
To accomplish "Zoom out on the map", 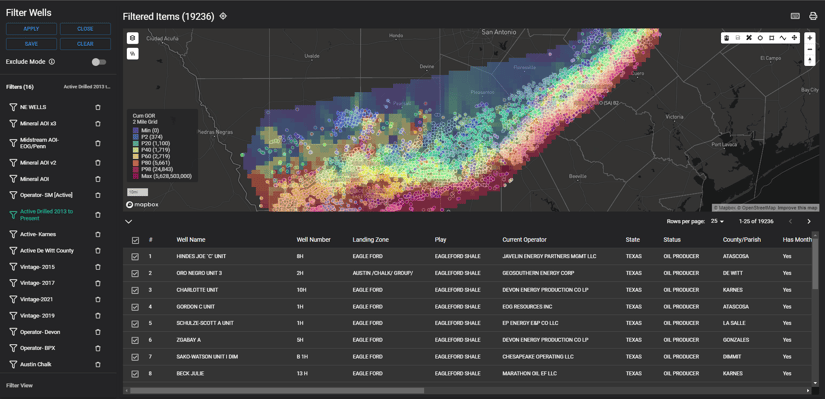I will (810, 49).
